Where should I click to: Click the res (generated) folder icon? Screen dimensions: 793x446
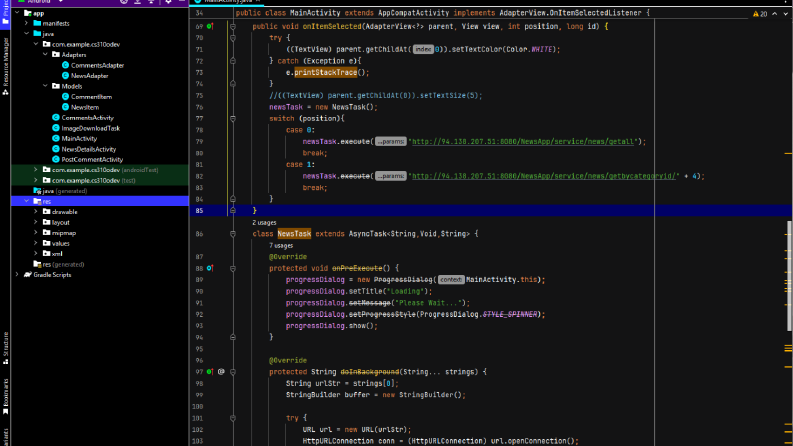(37, 264)
